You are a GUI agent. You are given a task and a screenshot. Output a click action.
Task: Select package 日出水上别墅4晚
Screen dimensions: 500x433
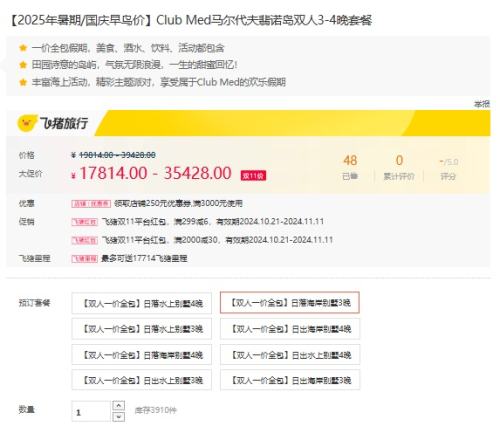tap(290, 355)
